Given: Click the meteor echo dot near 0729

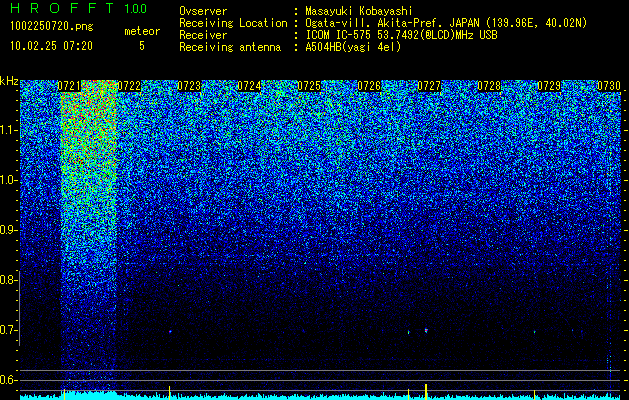Looking at the screenshot, I should click(535, 332).
